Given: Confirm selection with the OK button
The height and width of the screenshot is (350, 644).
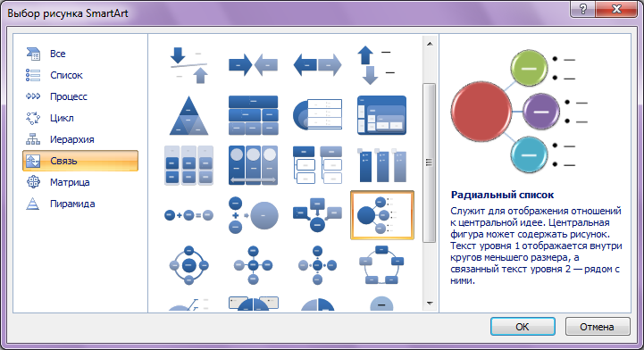Looking at the screenshot, I should pos(523,327).
